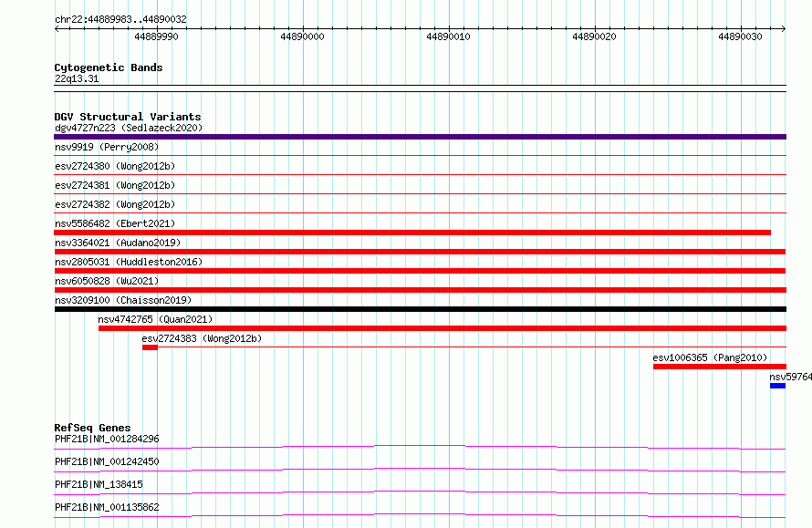Open variant nsv4742765 (Quan2021) label
812x528 pixels.
(x=155, y=319)
